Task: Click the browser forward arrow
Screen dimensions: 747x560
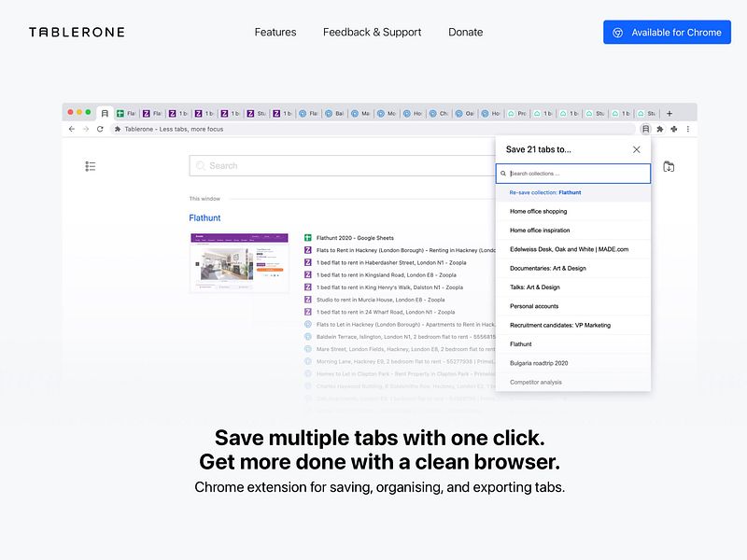Action: point(86,129)
